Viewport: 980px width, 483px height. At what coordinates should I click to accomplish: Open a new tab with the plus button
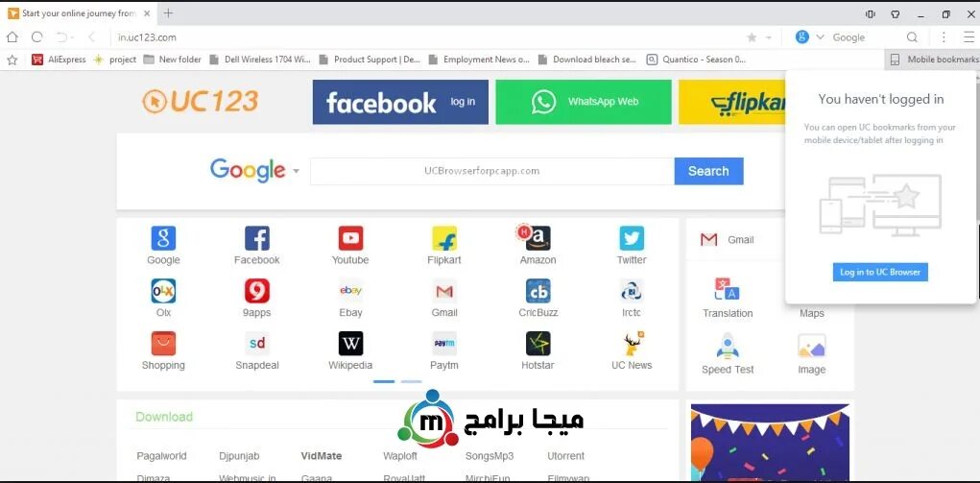click(x=168, y=13)
